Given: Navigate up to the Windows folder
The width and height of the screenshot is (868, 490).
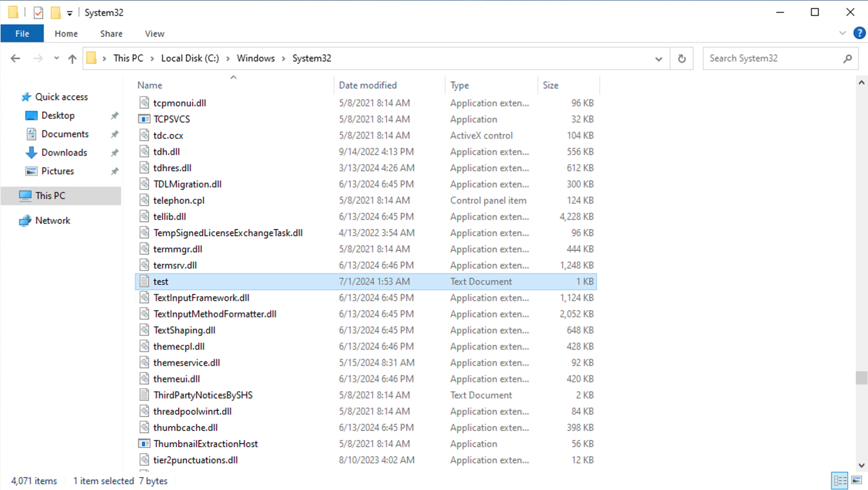Looking at the screenshot, I should coord(72,58).
